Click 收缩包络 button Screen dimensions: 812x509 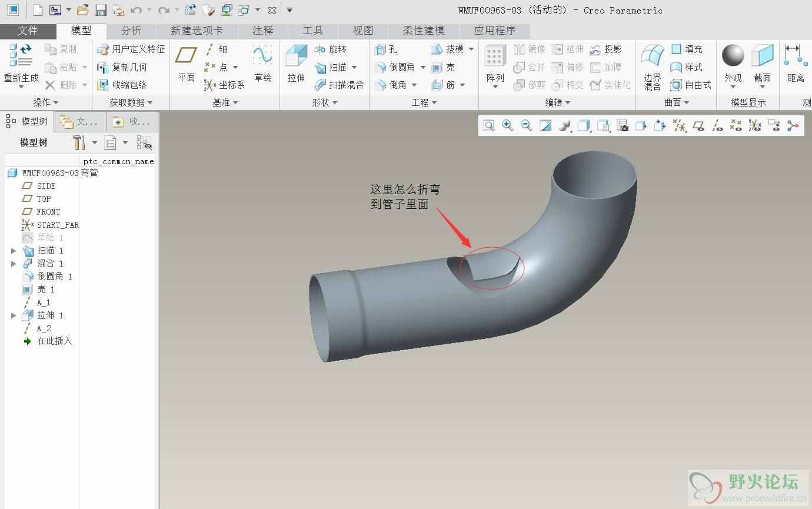click(122, 85)
